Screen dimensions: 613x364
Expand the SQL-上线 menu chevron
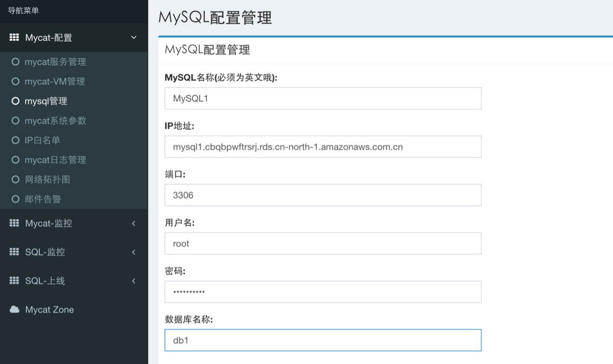(x=134, y=281)
